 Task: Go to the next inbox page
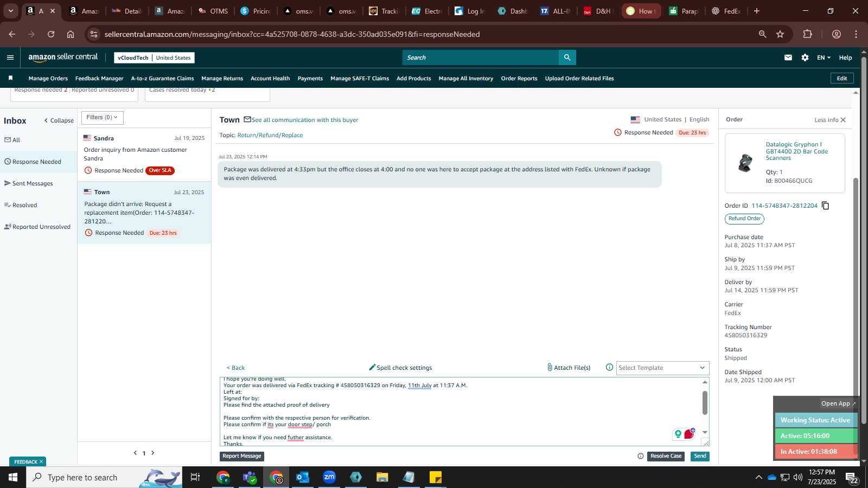click(153, 453)
